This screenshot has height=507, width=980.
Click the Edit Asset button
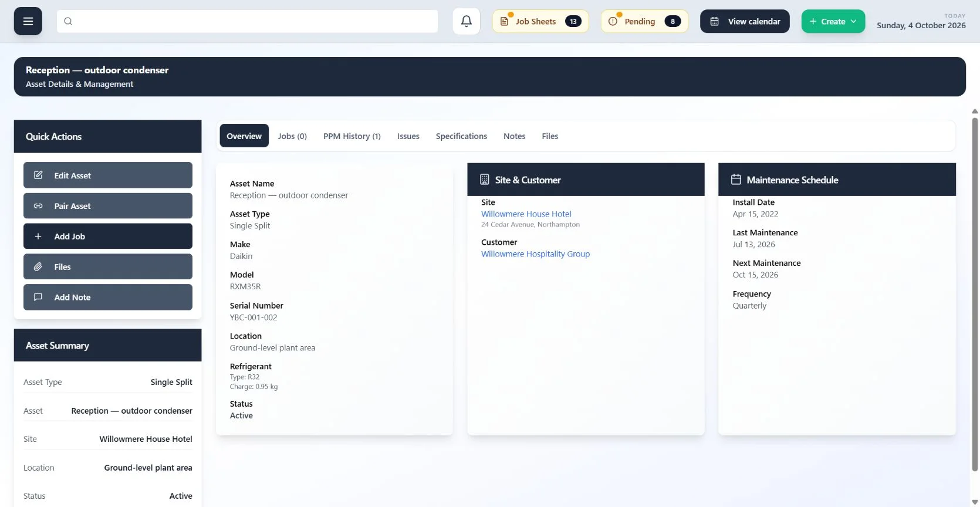(108, 175)
